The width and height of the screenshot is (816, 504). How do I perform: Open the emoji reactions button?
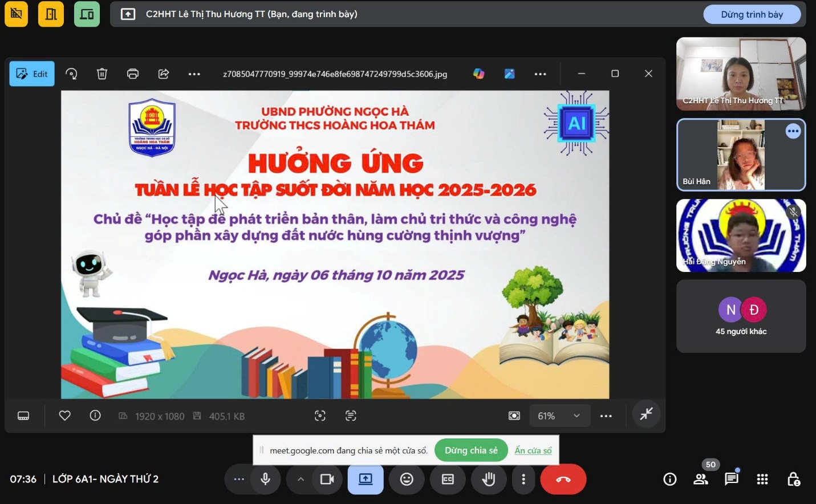407,479
